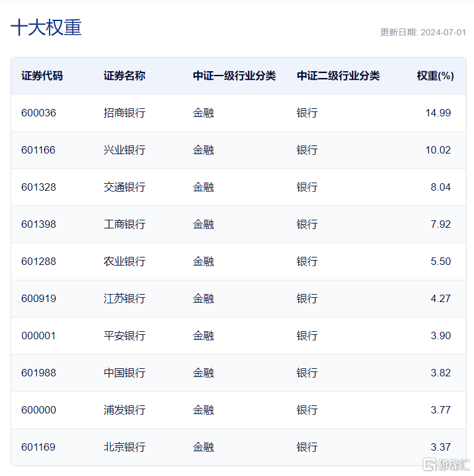474x476 pixels.
Task: Click the 中证二级行业分类 column header
Action: tap(338, 76)
